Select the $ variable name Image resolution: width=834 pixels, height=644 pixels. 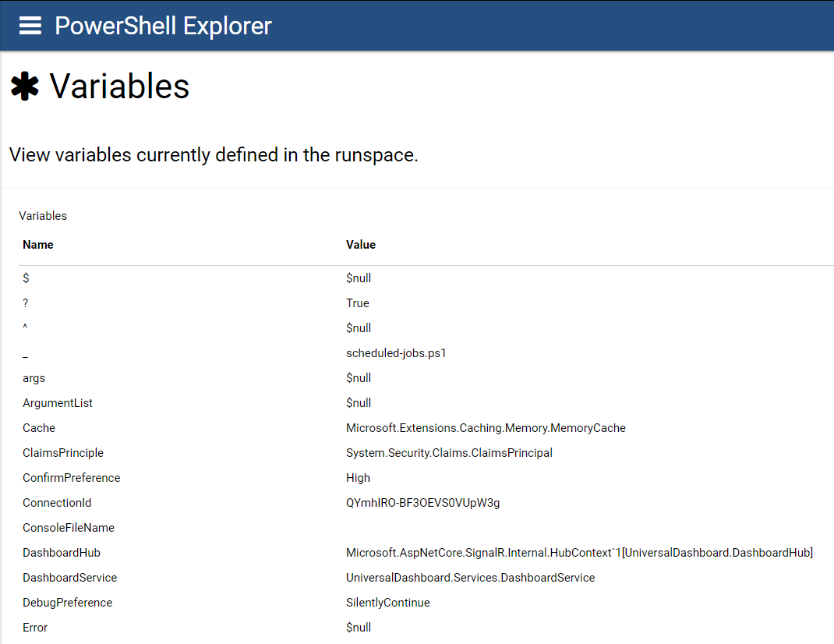pyautogui.click(x=26, y=278)
